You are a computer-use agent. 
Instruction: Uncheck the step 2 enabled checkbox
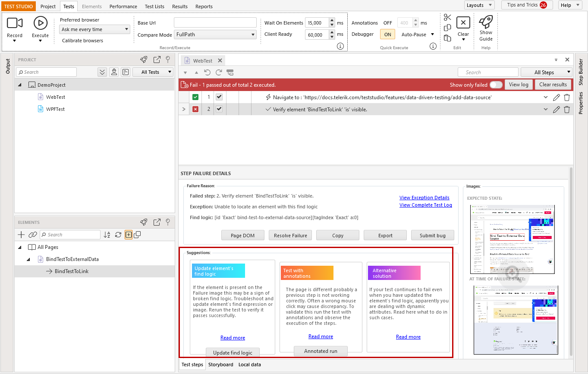click(x=219, y=109)
